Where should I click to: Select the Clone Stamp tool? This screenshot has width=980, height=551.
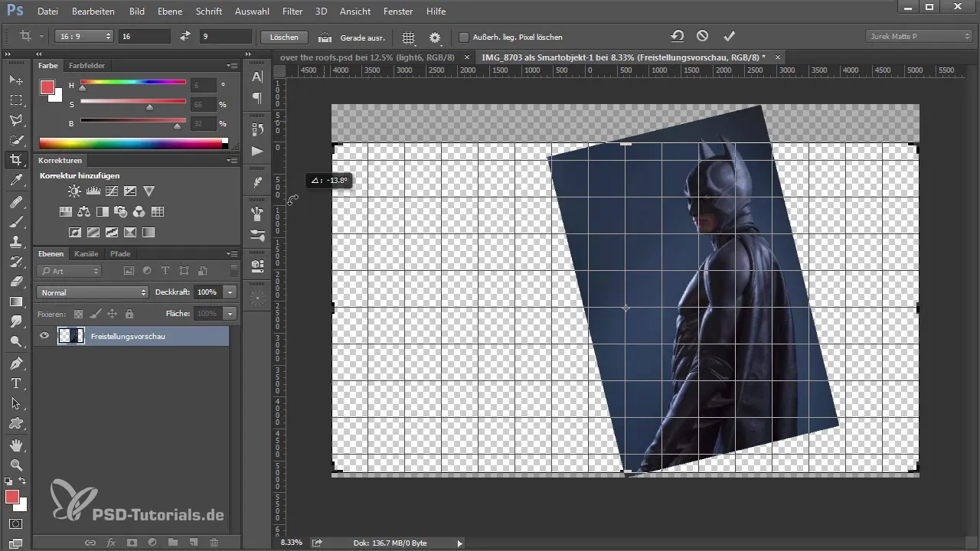tap(15, 242)
